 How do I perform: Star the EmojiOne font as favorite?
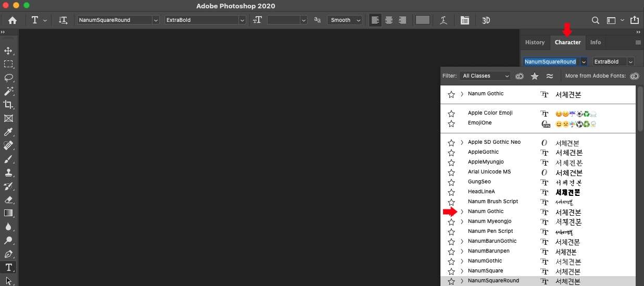click(x=451, y=123)
